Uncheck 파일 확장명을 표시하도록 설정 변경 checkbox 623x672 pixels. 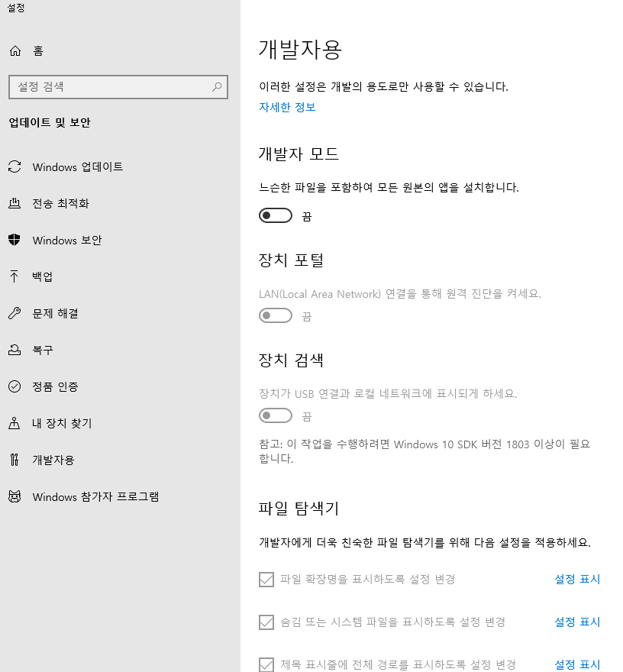coord(266,580)
